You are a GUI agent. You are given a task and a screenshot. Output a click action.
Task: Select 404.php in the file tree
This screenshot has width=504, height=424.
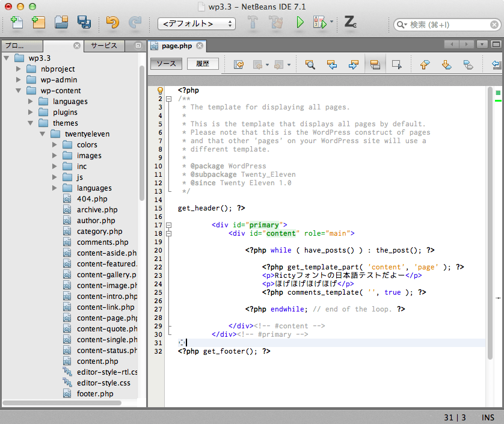(92, 199)
